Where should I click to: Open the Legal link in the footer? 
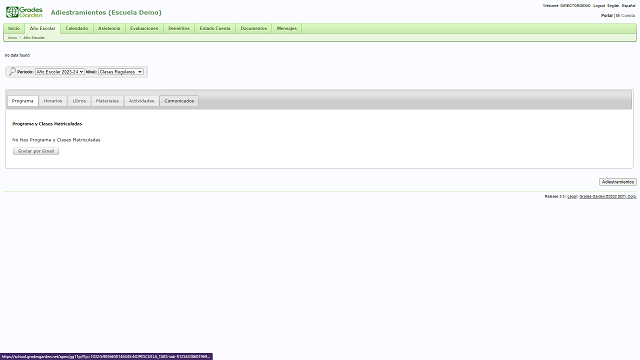572,197
